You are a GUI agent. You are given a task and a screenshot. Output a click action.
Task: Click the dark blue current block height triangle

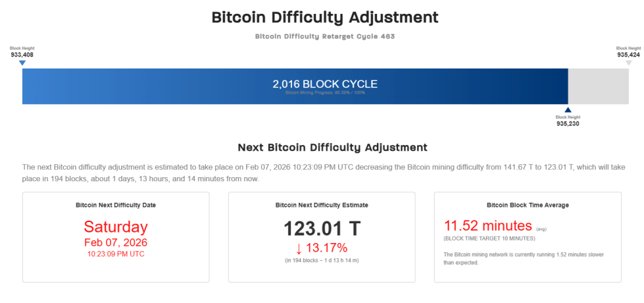click(568, 110)
